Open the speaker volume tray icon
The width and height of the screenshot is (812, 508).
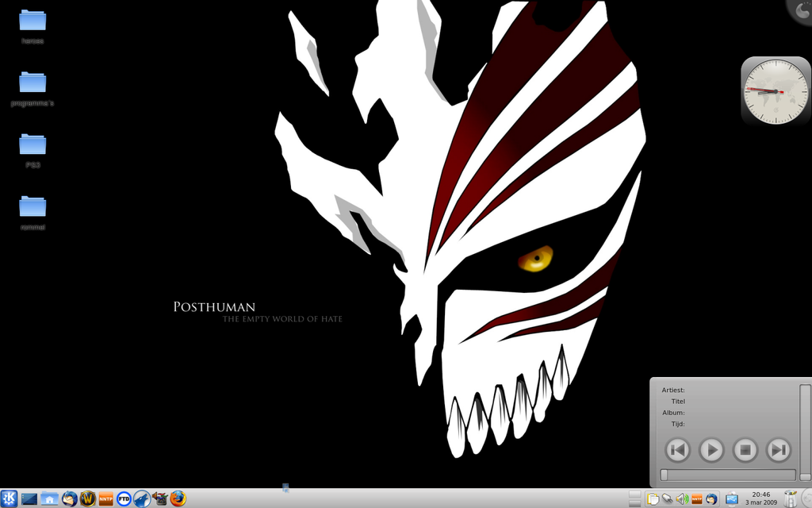[x=682, y=499]
